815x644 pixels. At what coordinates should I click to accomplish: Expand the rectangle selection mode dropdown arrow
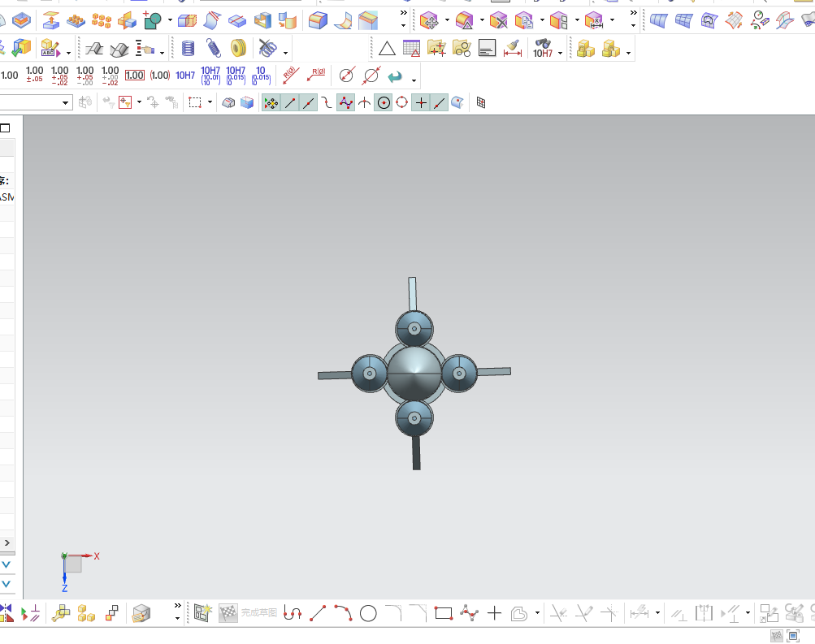coord(210,102)
